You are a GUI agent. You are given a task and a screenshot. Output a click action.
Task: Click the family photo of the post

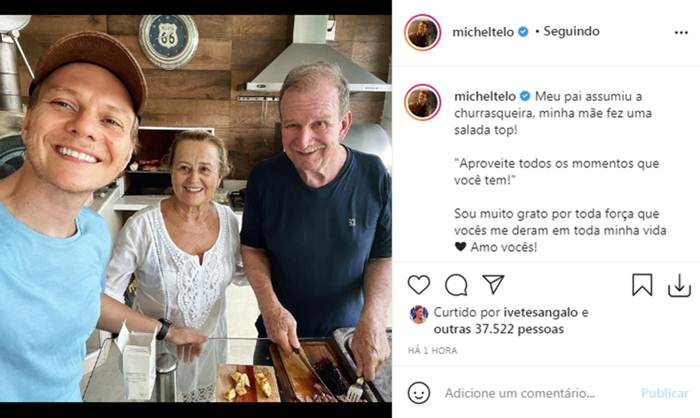(196, 208)
